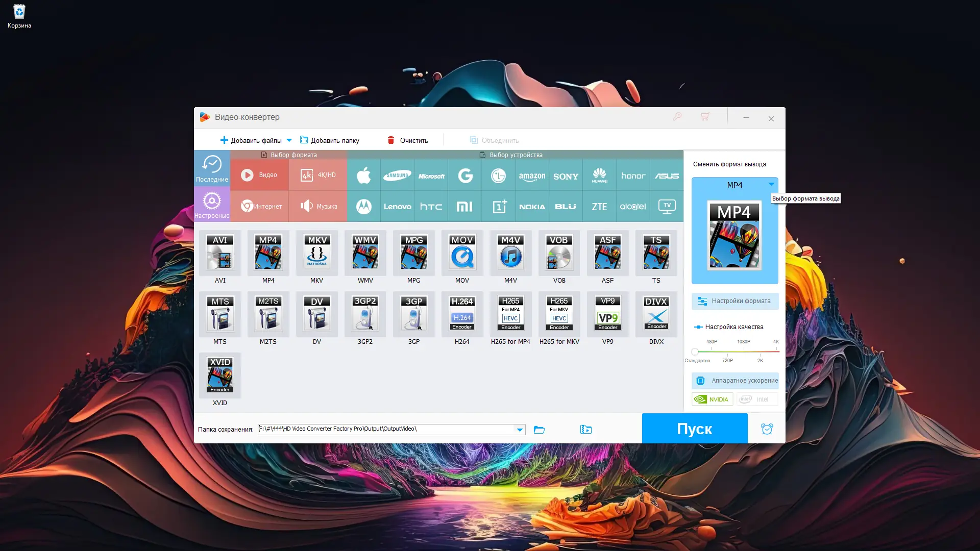The height and width of the screenshot is (551, 980).
Task: Open the output folder icon
Action: 540,430
